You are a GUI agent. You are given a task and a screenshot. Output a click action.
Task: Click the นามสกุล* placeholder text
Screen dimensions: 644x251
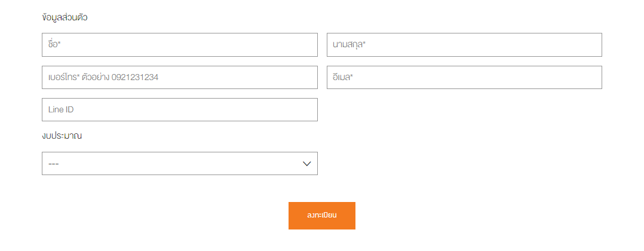349,44
